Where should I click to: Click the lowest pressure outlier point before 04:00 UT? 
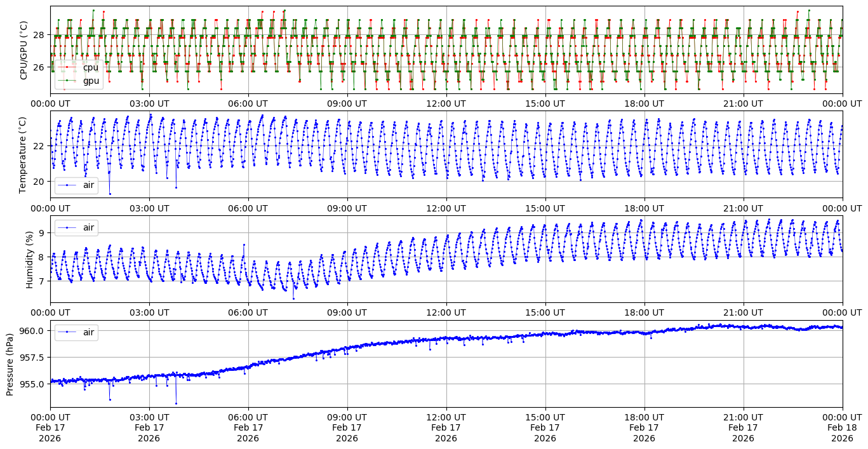(x=176, y=403)
